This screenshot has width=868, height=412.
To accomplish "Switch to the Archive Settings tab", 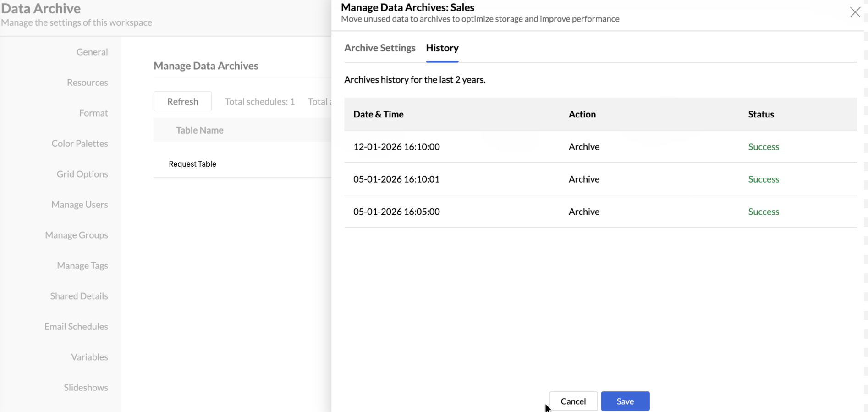I will pos(379,48).
